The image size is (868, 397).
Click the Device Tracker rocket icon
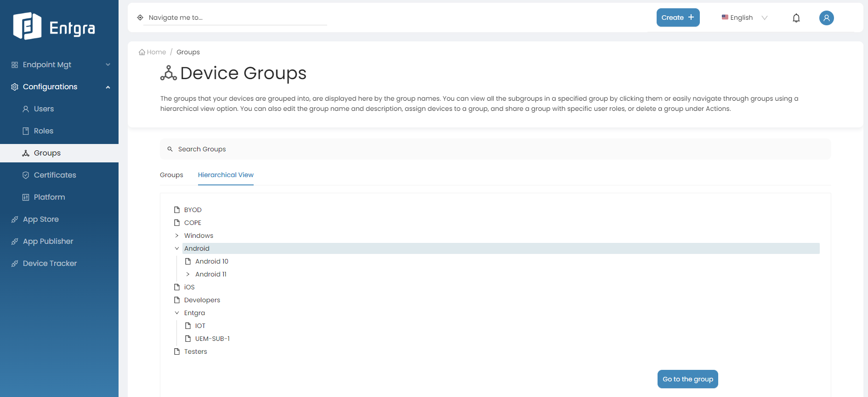(15, 264)
